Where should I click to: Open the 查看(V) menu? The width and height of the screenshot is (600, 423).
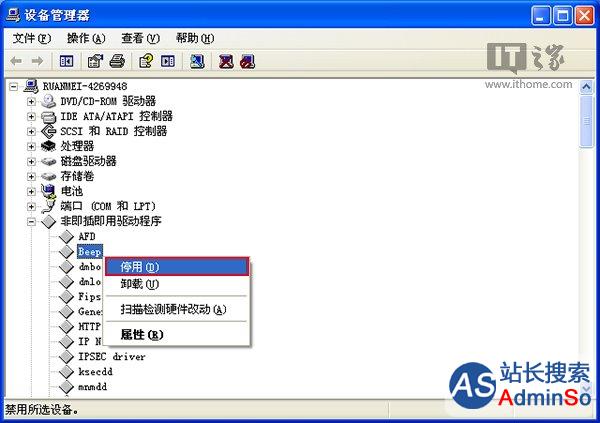tap(140, 38)
